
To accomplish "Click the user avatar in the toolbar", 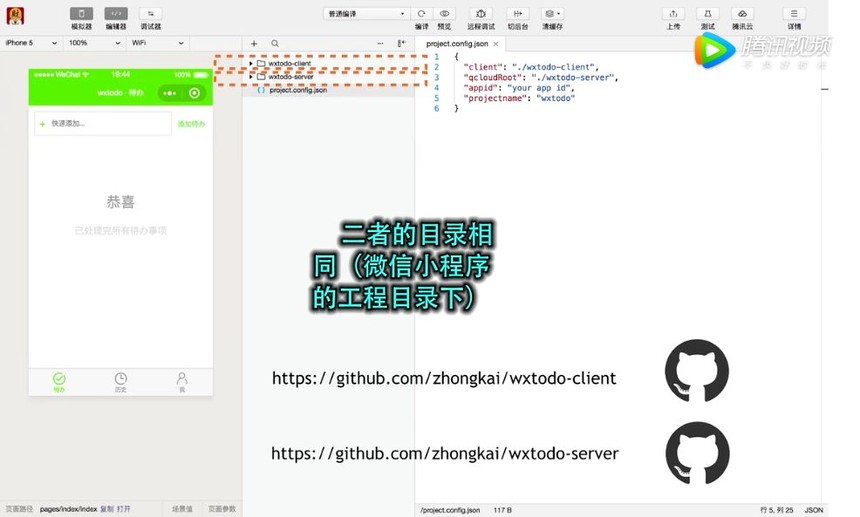I will [x=15, y=16].
